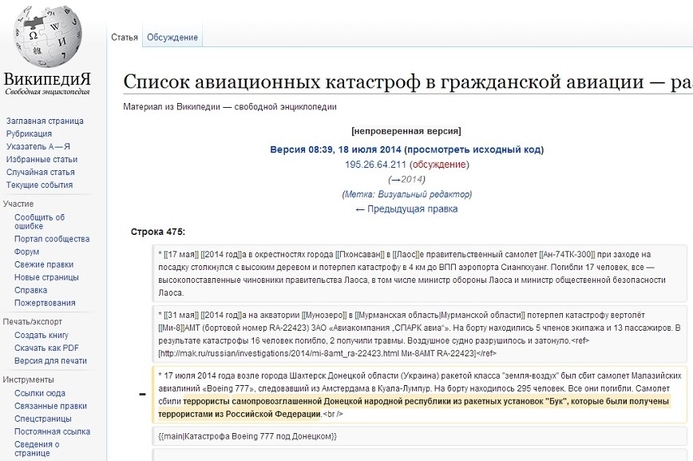Go to Заглавная страница

coord(45,121)
